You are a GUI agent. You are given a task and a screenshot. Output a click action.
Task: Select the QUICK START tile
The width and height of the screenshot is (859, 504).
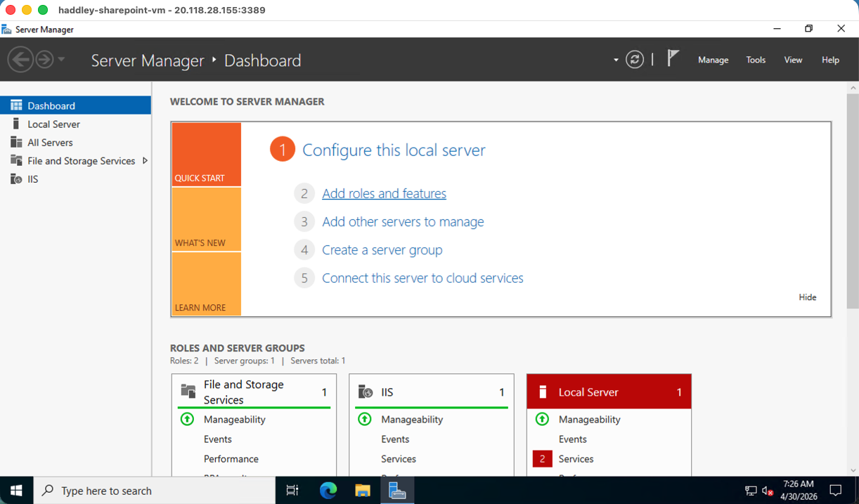tap(206, 154)
